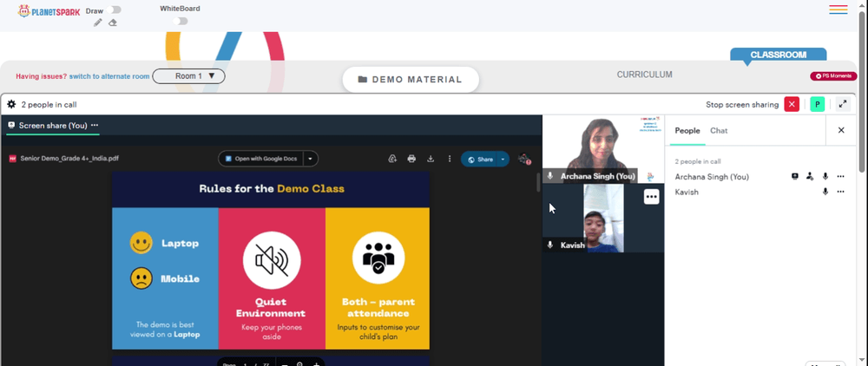
Task: Click the PDF file type icon
Action: (13, 159)
